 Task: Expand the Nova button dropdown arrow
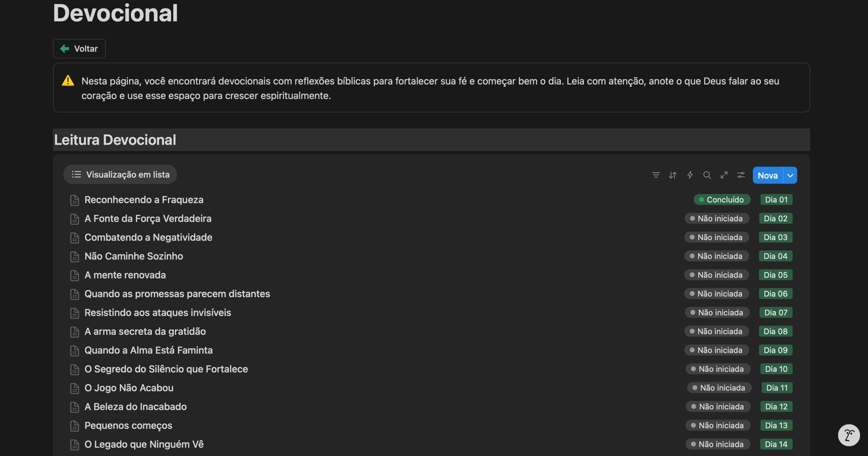(x=790, y=175)
